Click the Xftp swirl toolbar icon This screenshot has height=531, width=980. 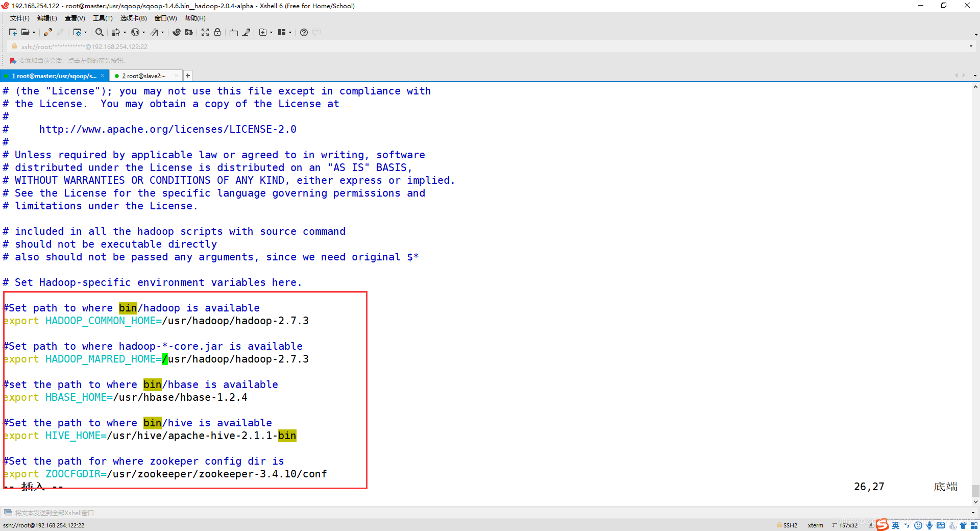(x=177, y=32)
